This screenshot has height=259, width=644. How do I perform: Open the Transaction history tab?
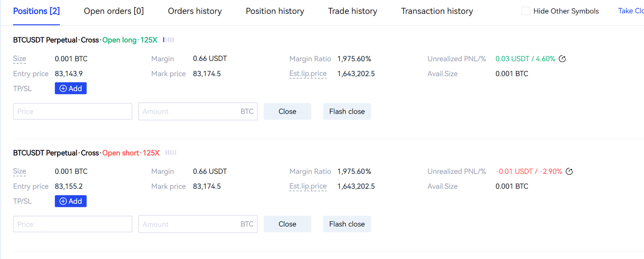(437, 11)
